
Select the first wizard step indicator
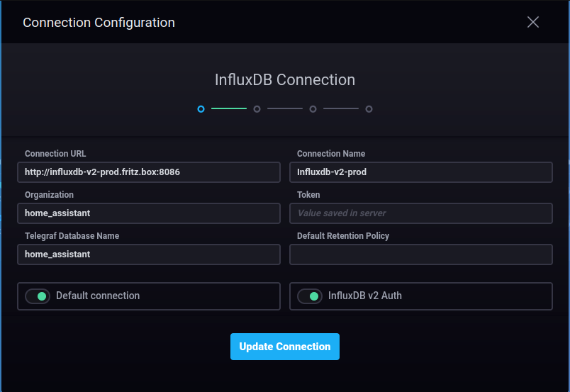pyautogui.click(x=201, y=108)
